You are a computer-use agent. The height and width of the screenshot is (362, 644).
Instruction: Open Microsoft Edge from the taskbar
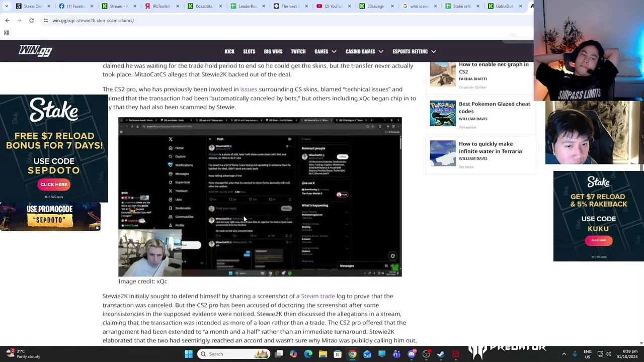click(x=308, y=354)
